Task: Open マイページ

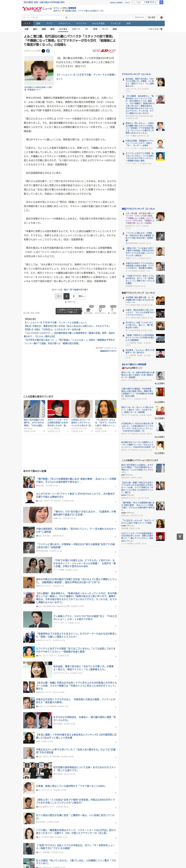Action: [139, 18]
